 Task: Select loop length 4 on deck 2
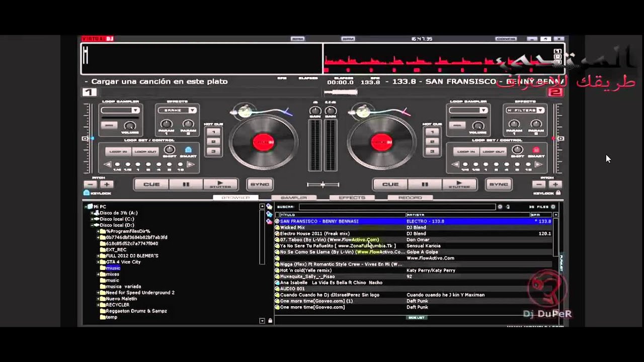tap(507, 164)
